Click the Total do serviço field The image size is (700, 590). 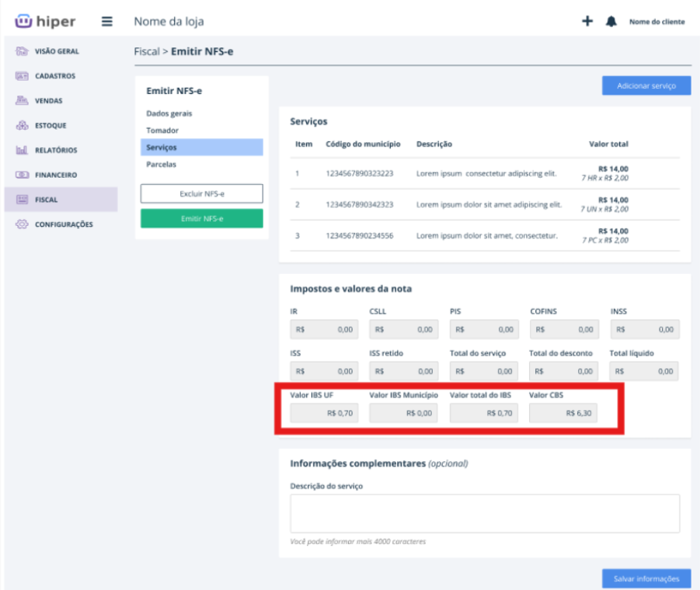point(484,371)
